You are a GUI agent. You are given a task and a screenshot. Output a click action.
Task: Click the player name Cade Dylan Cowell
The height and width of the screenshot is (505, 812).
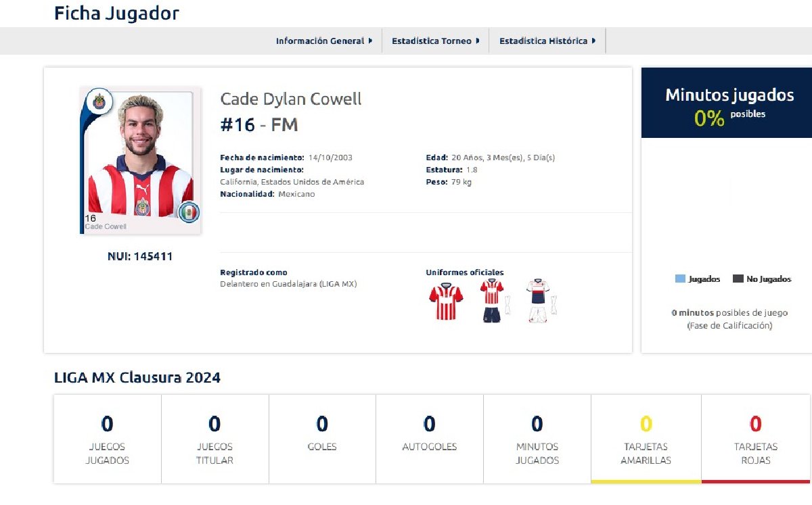click(x=291, y=99)
